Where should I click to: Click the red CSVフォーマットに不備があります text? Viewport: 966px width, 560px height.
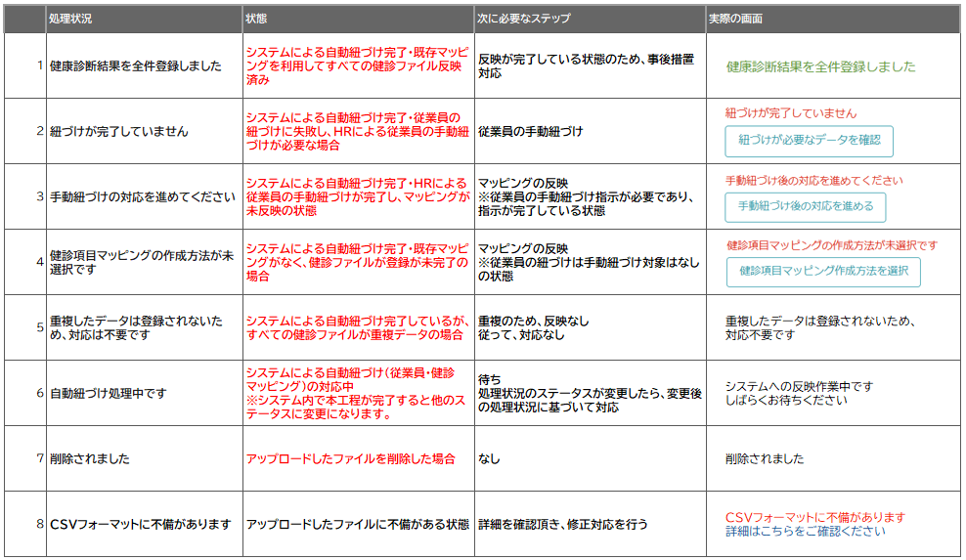click(815, 518)
